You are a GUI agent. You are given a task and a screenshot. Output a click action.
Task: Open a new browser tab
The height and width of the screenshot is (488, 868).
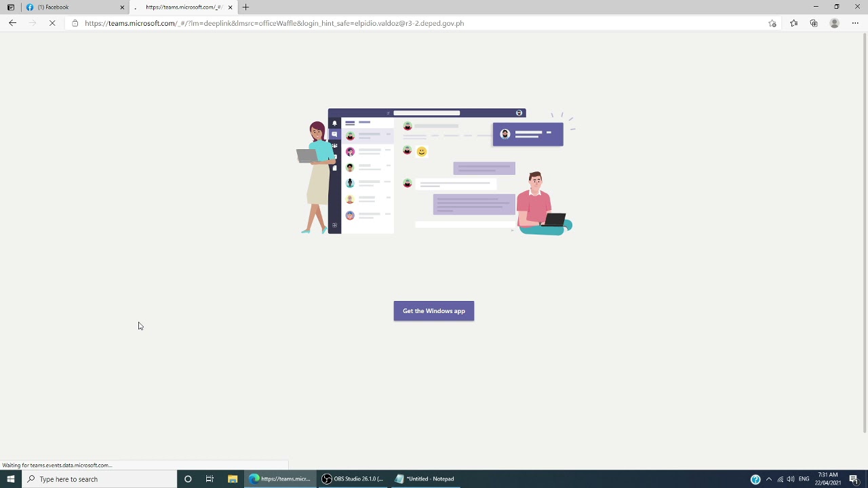(245, 7)
